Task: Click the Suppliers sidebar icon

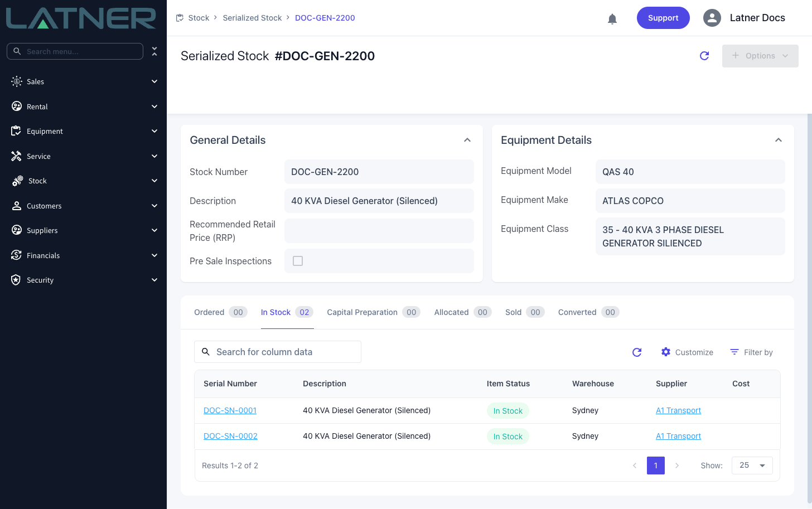Action: 17,230
